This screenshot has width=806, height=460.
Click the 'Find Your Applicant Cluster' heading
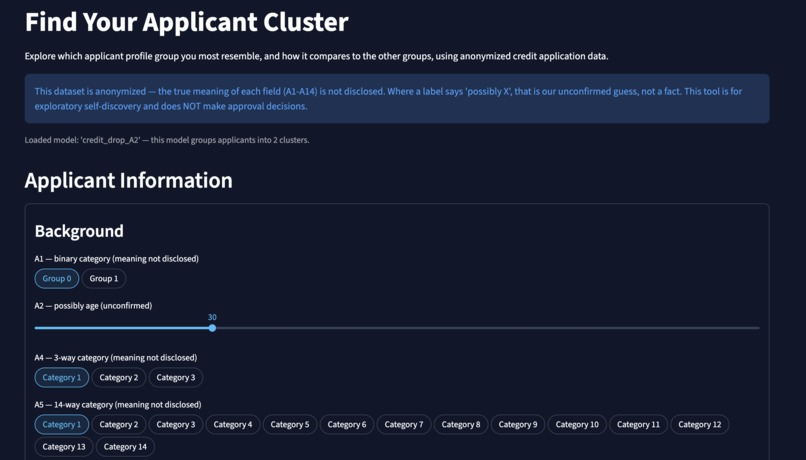tap(187, 22)
